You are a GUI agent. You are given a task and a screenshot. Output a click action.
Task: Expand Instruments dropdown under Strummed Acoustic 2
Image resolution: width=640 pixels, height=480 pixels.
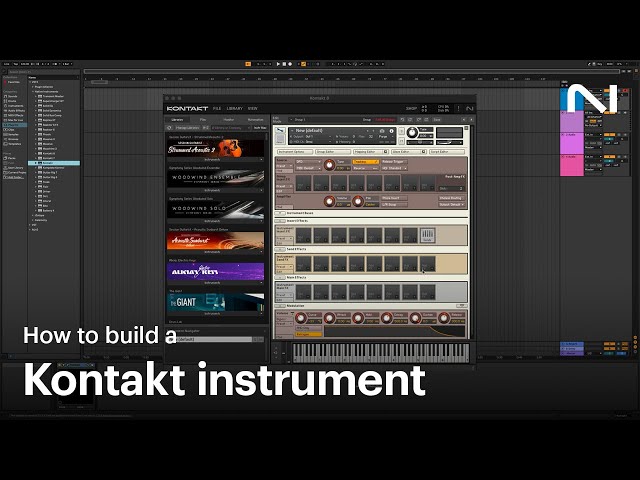(x=216, y=160)
